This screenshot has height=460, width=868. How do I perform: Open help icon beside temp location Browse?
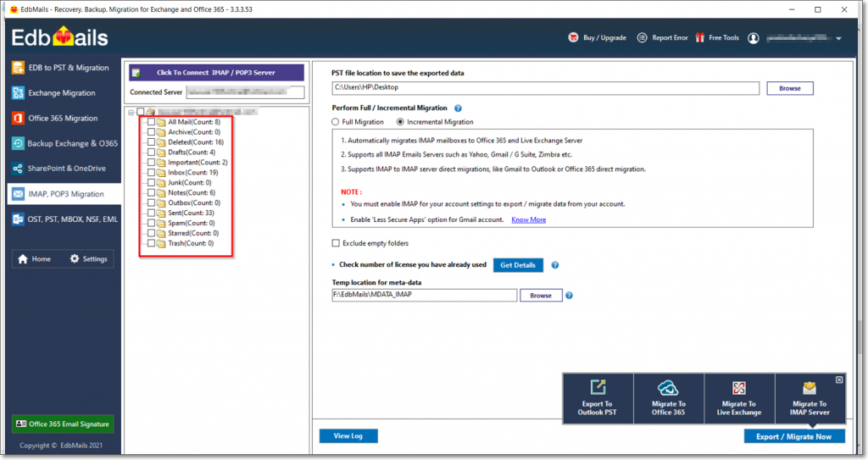[569, 296]
